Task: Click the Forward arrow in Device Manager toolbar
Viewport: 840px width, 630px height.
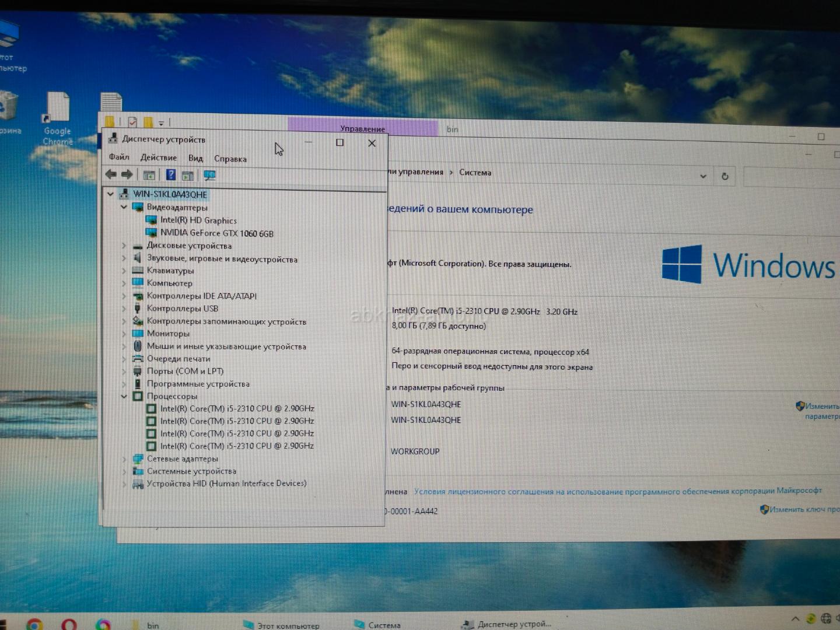Action: (127, 174)
